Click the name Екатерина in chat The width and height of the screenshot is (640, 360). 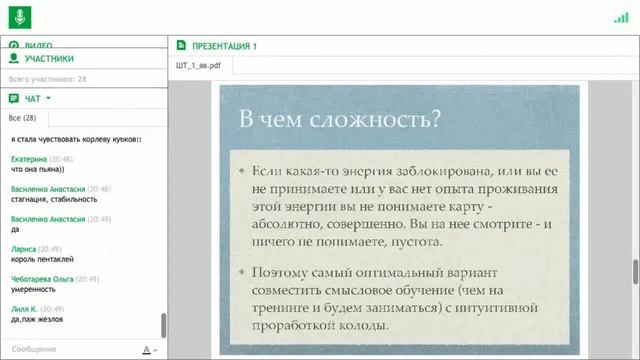29,159
